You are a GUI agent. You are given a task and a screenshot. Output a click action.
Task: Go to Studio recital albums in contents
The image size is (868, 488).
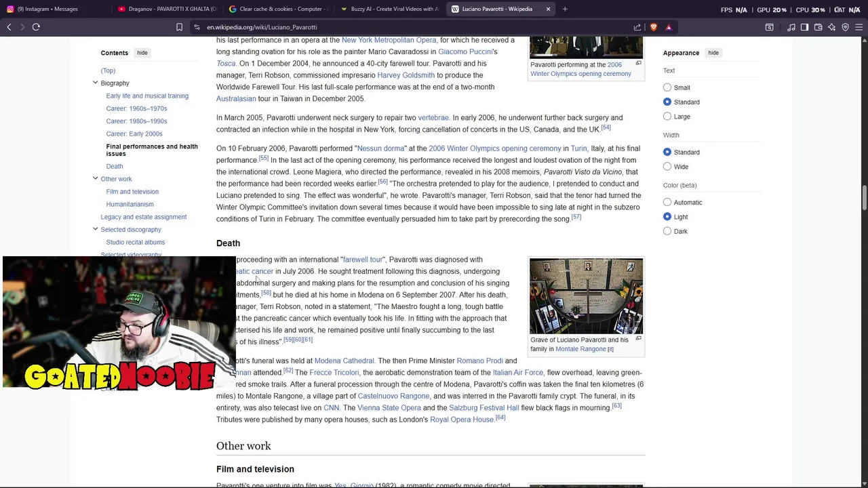click(x=135, y=242)
